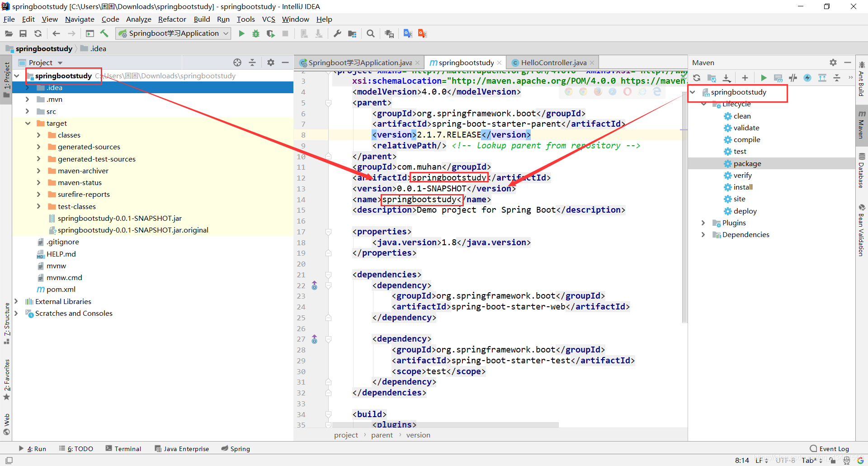
Task: Open the 4: Run tool window
Action: coord(32,449)
